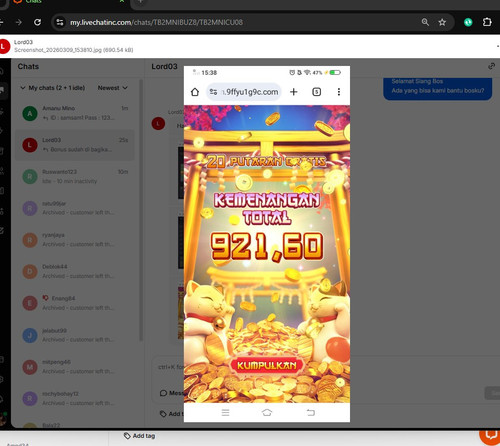This screenshot has height=446, width=500.
Task: Open the orange chat widget bubble
Action: 490,435
